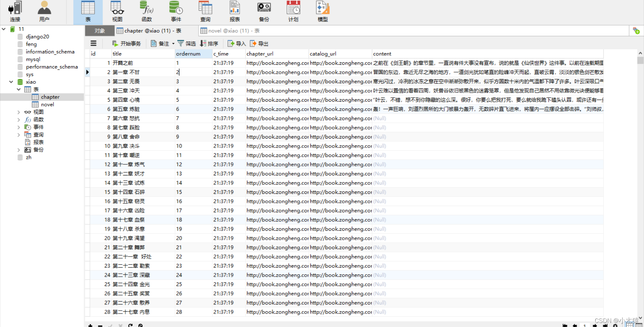This screenshot has width=644, height=327.
Task: Select the chapter table in the tree
Action: coord(50,97)
